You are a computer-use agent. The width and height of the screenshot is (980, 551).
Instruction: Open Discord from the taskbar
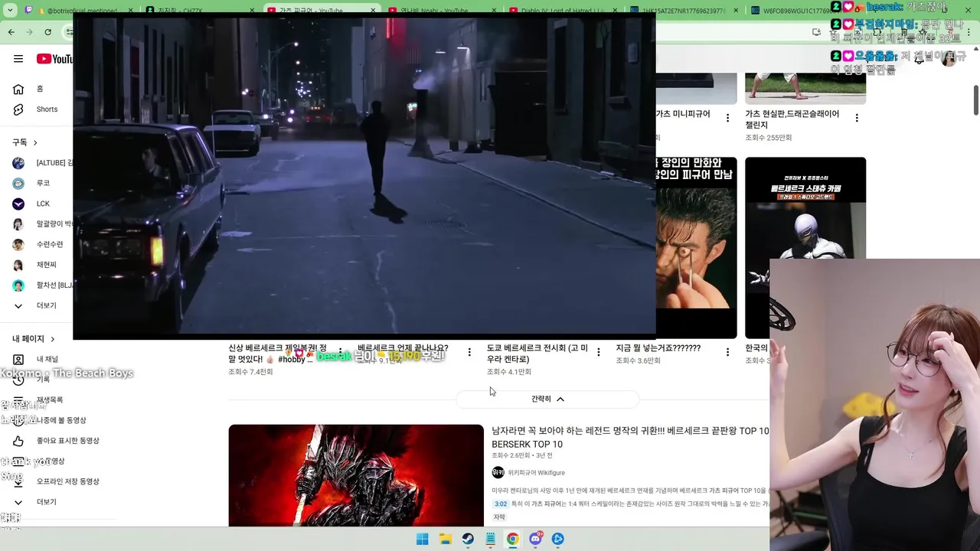[x=535, y=539]
